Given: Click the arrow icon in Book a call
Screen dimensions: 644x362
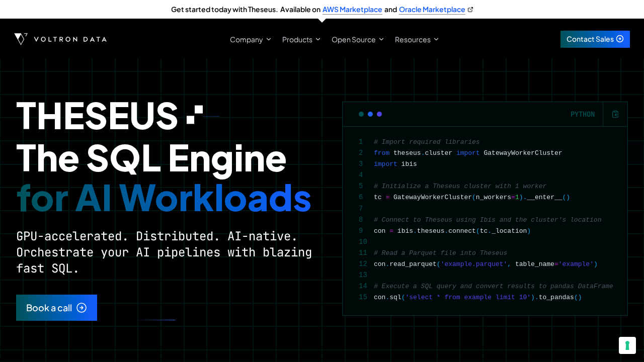Looking at the screenshot, I should [x=82, y=308].
